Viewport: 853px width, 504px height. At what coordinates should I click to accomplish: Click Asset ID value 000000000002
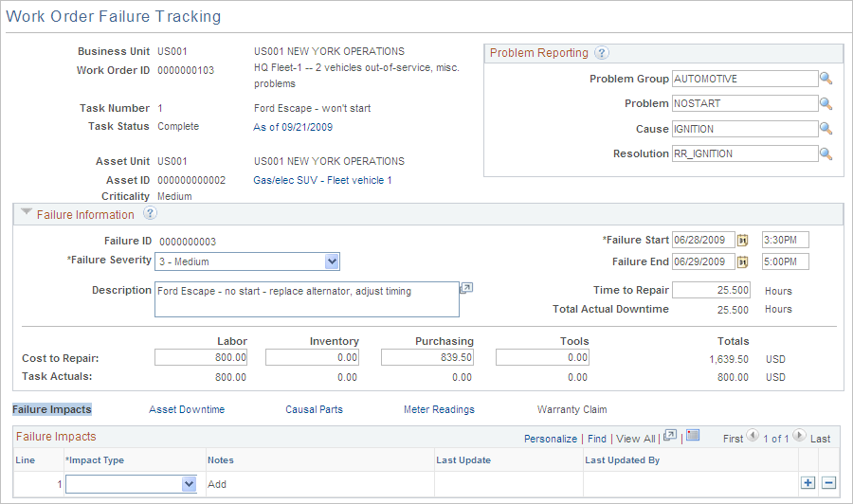[x=191, y=181]
